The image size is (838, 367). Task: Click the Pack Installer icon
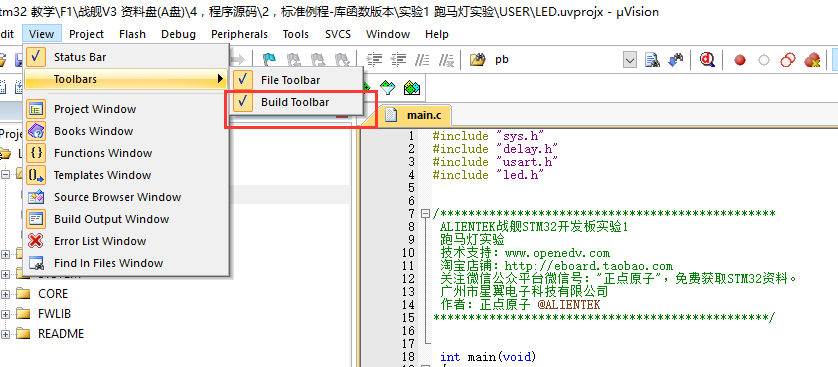tap(412, 88)
